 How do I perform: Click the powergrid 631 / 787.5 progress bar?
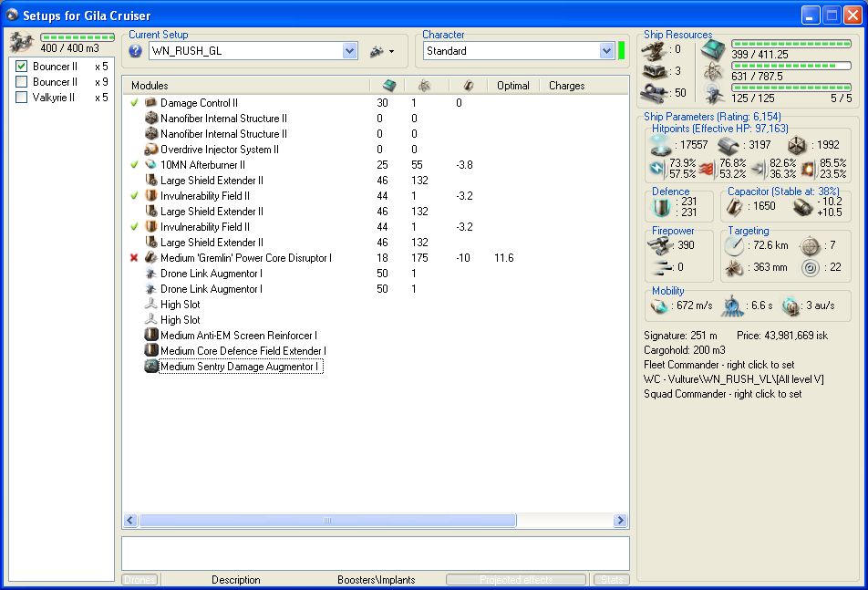[791, 66]
